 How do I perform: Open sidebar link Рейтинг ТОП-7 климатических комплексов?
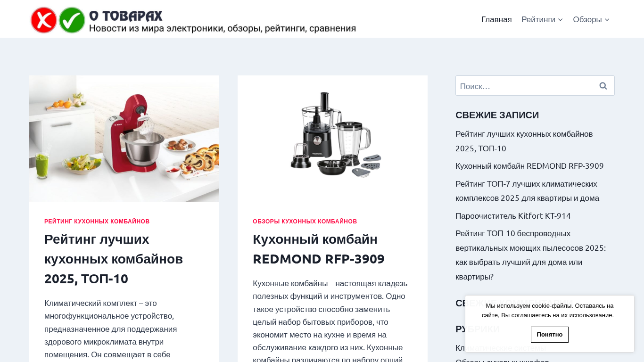(527, 191)
